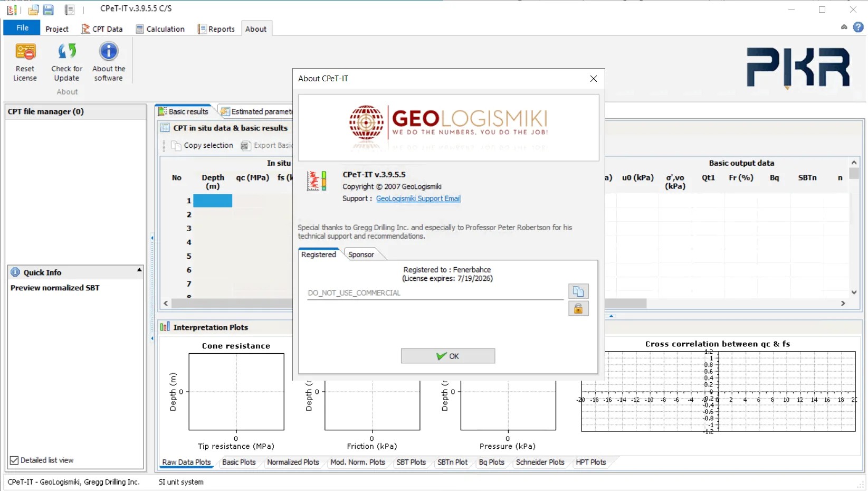
Task: Click the OK button
Action: tap(448, 356)
